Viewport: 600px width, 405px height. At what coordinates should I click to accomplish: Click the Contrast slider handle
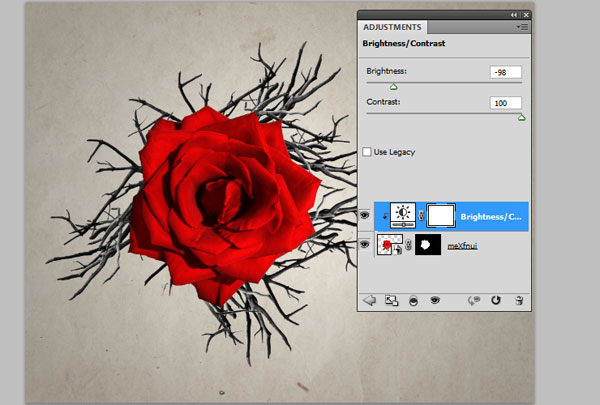click(521, 117)
